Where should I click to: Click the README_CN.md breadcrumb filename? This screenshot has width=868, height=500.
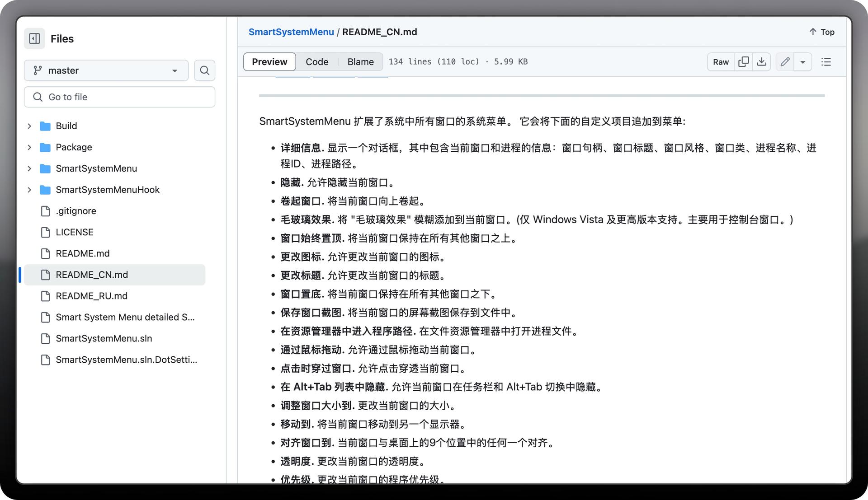tap(380, 32)
